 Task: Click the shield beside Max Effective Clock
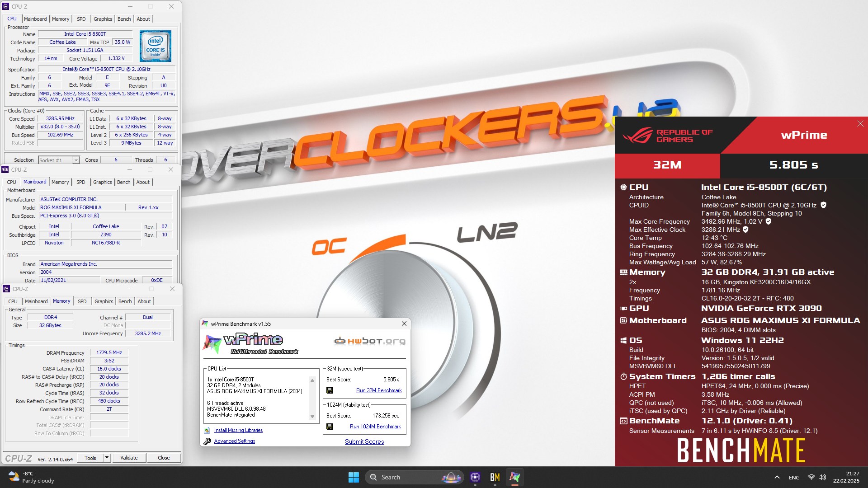click(745, 230)
